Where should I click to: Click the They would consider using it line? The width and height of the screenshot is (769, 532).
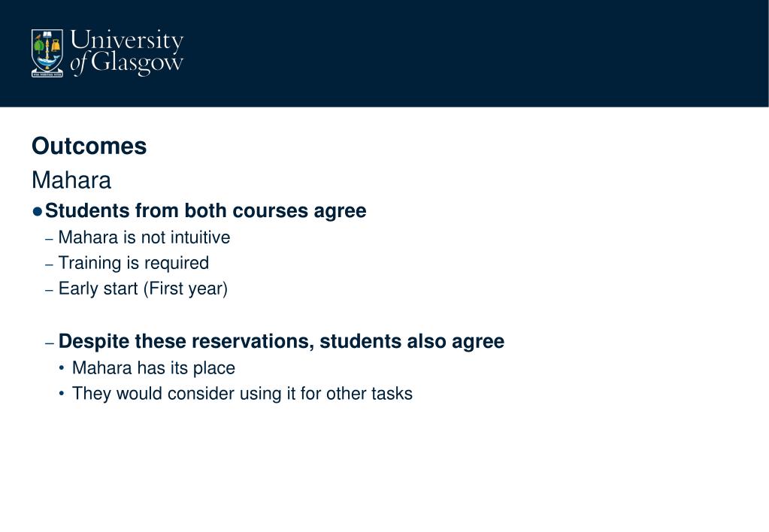(242, 393)
